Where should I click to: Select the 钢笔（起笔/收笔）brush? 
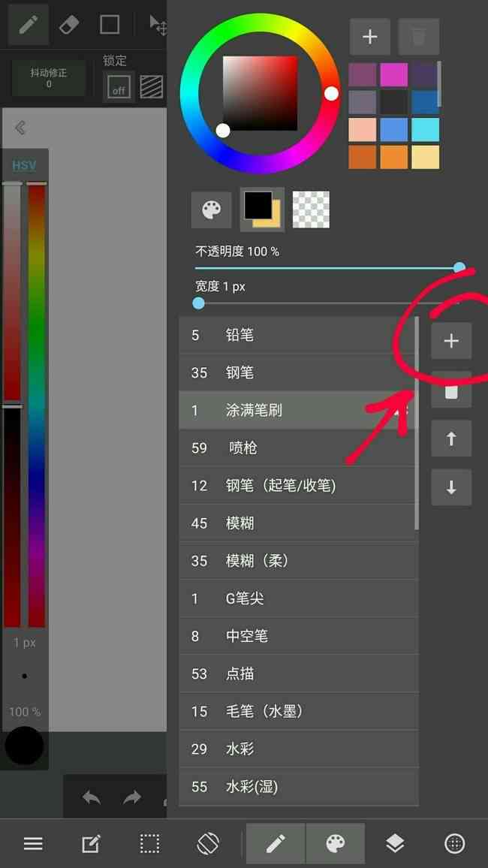coord(297,486)
